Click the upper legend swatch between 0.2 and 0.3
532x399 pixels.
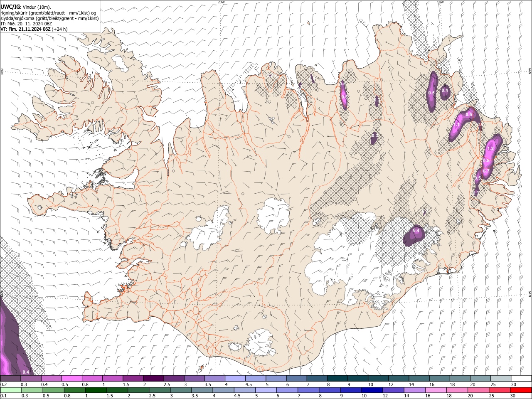[10, 378]
